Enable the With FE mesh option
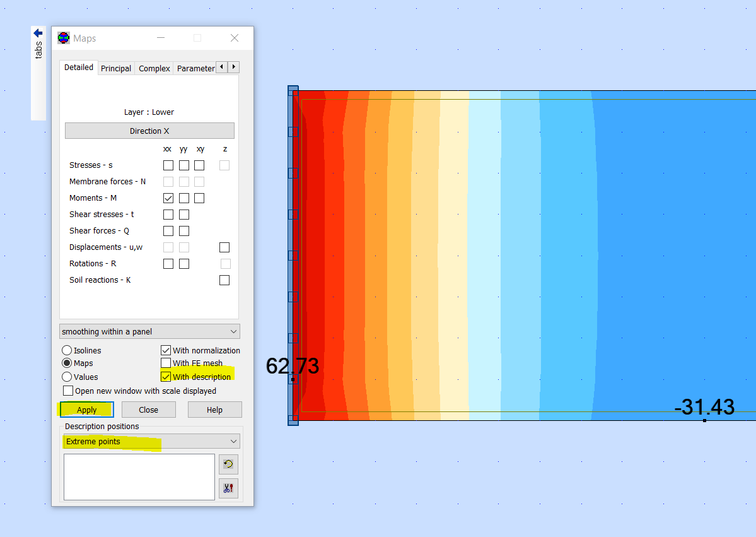This screenshot has height=537, width=756. (x=165, y=363)
